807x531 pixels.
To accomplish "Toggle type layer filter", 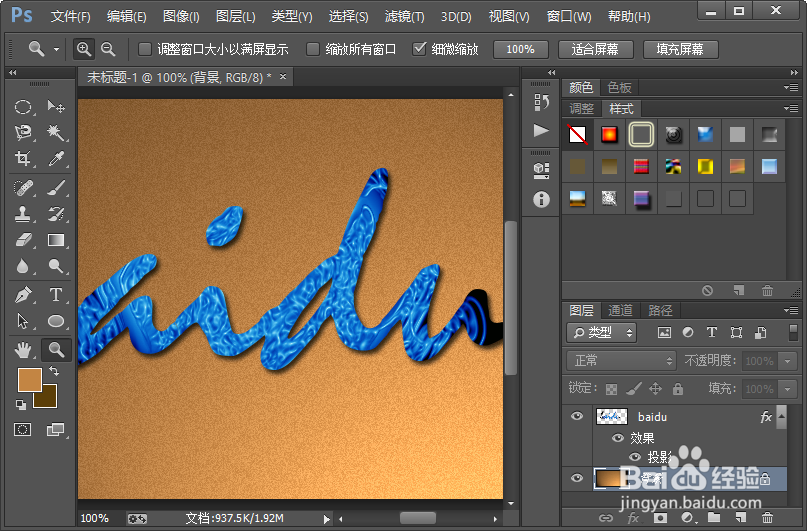I will pos(712,333).
